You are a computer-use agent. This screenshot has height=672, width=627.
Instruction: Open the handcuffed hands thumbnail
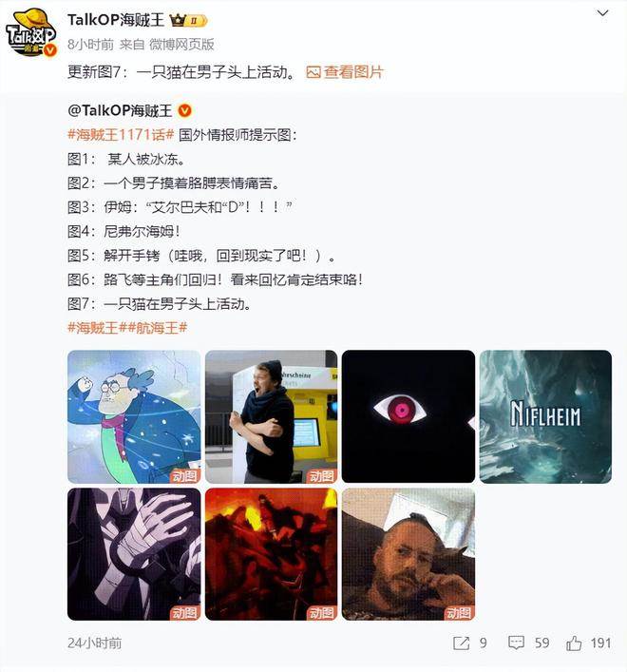pyautogui.click(x=134, y=554)
